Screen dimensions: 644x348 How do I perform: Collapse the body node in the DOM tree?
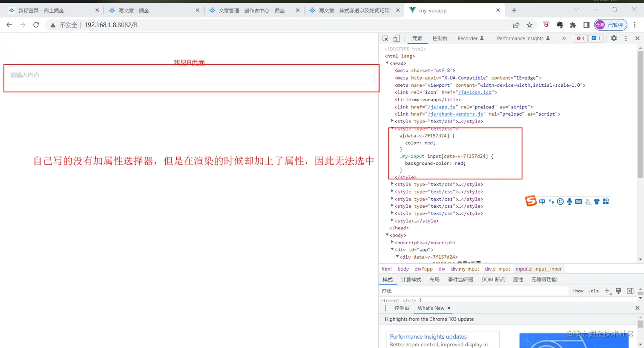coord(387,235)
